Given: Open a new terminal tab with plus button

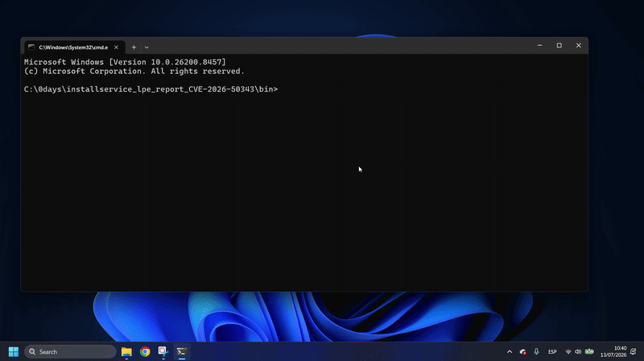Looking at the screenshot, I should (134, 47).
